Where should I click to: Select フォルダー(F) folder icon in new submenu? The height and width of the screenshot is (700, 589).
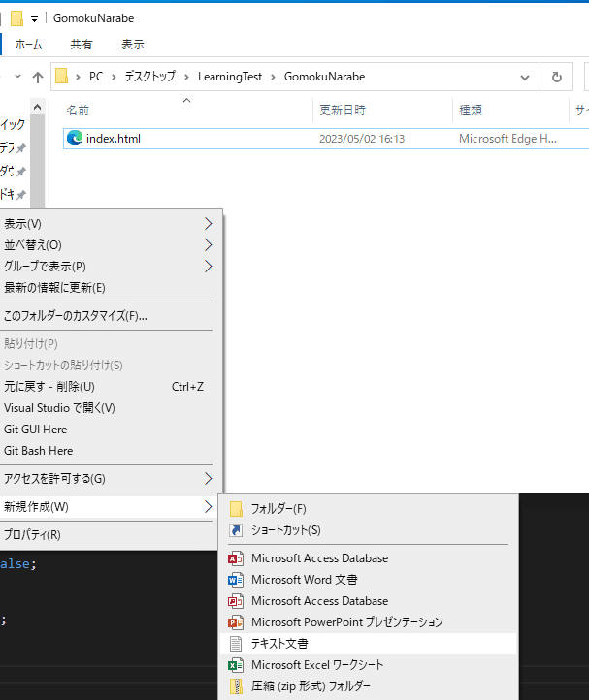[236, 508]
